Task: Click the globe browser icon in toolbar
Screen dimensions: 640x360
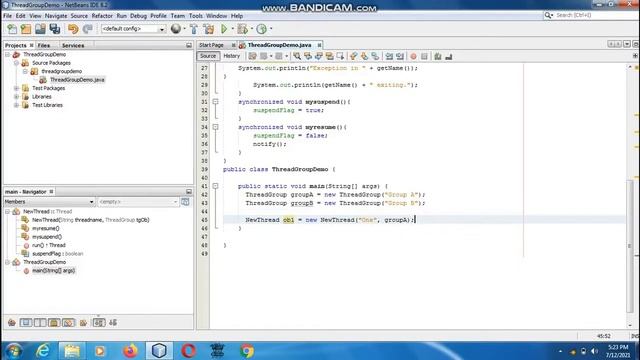Action: tap(176, 29)
